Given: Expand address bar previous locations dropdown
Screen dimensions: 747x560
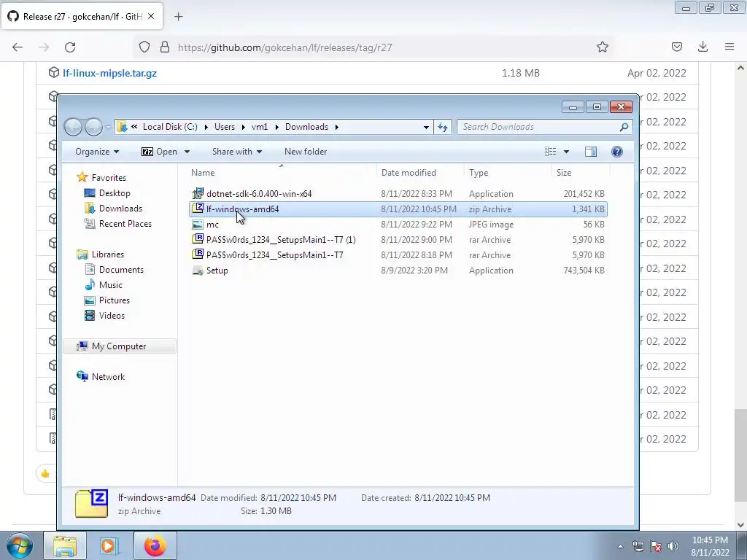Looking at the screenshot, I should coord(426,127).
